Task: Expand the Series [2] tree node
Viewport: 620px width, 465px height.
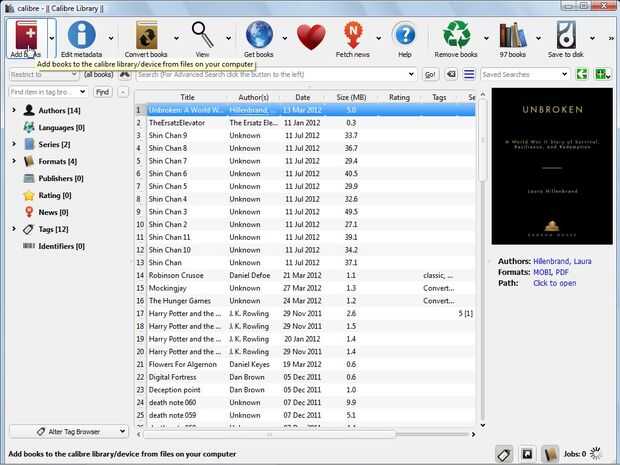Action: [x=14, y=144]
